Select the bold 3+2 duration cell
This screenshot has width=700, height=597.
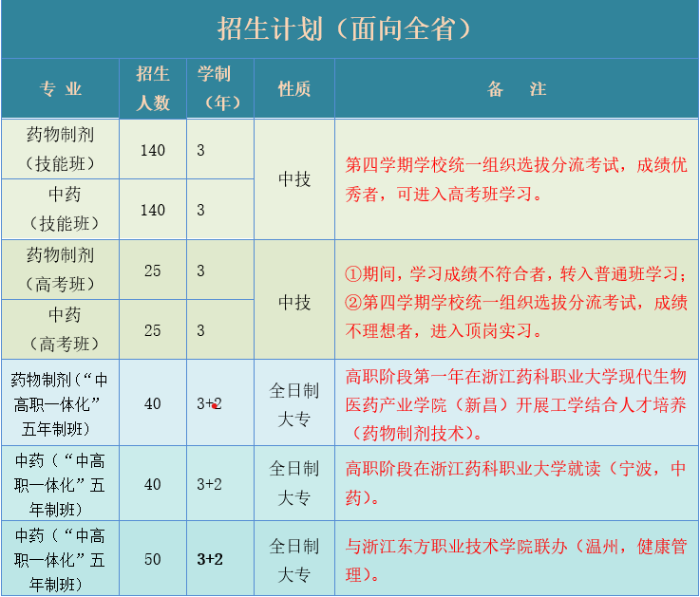(x=210, y=559)
